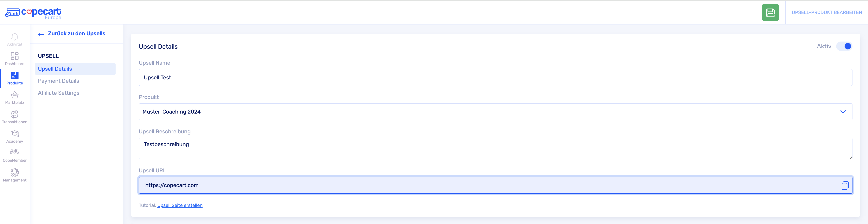Open the CopeMember sidebar icon
Image resolution: width=868 pixels, height=224 pixels.
click(15, 152)
